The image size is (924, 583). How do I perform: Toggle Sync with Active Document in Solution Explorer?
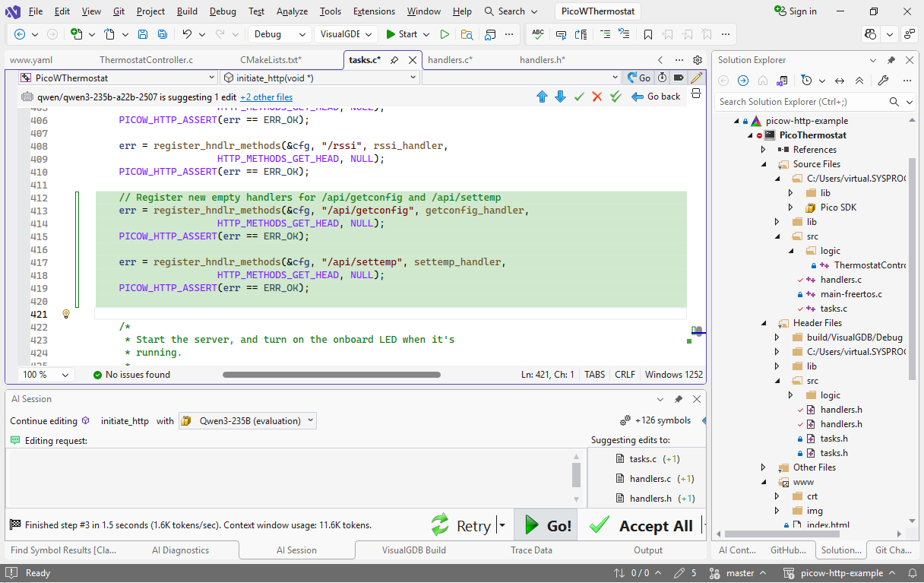[840, 81]
